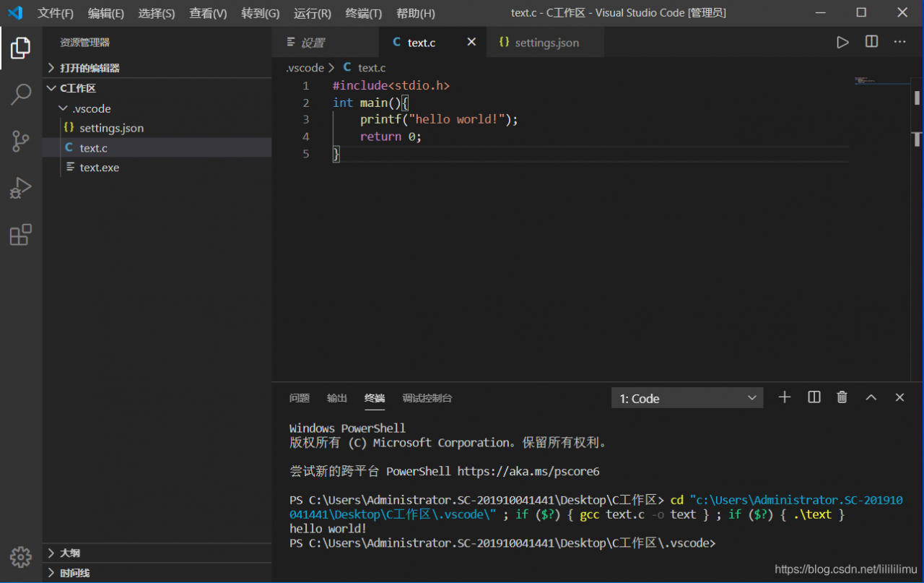This screenshot has width=924, height=583.
Task: Open the terminal selector dropdown '1: Code'
Action: point(687,398)
